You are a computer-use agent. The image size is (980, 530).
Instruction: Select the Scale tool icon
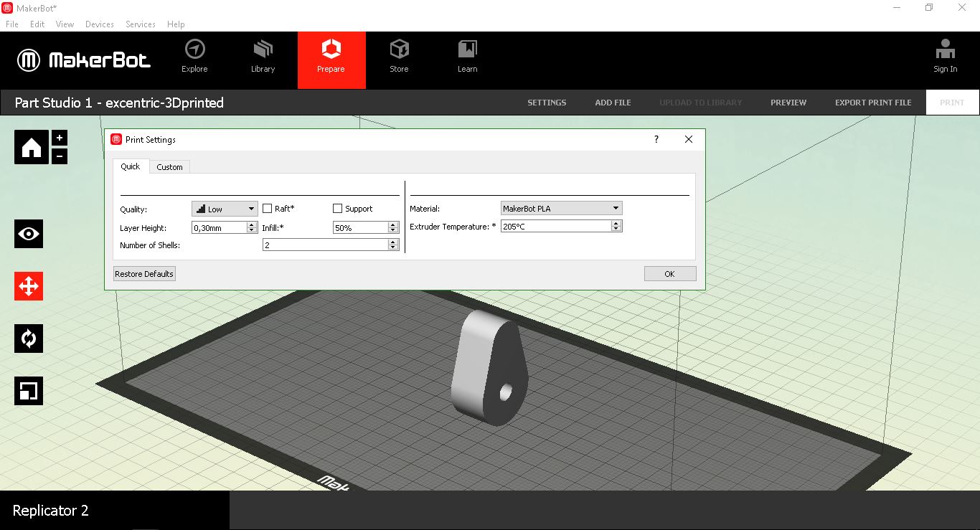29,391
